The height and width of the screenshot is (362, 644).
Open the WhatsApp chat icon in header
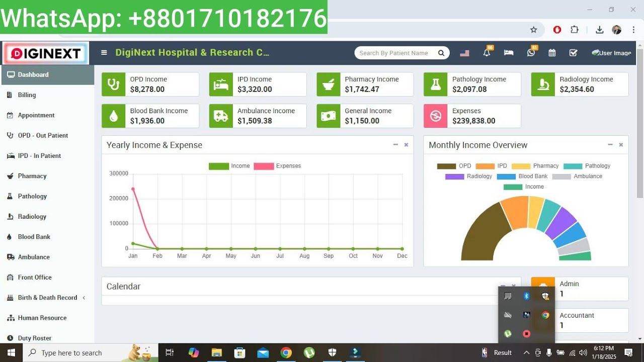click(x=531, y=52)
